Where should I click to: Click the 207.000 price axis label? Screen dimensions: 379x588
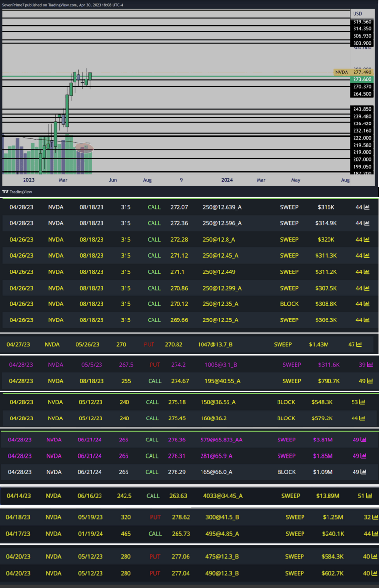click(362, 159)
